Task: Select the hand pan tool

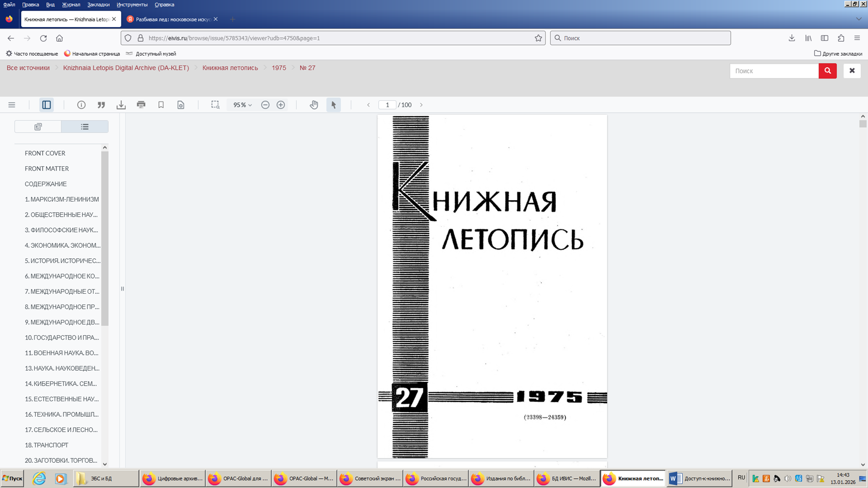Action: point(314,105)
